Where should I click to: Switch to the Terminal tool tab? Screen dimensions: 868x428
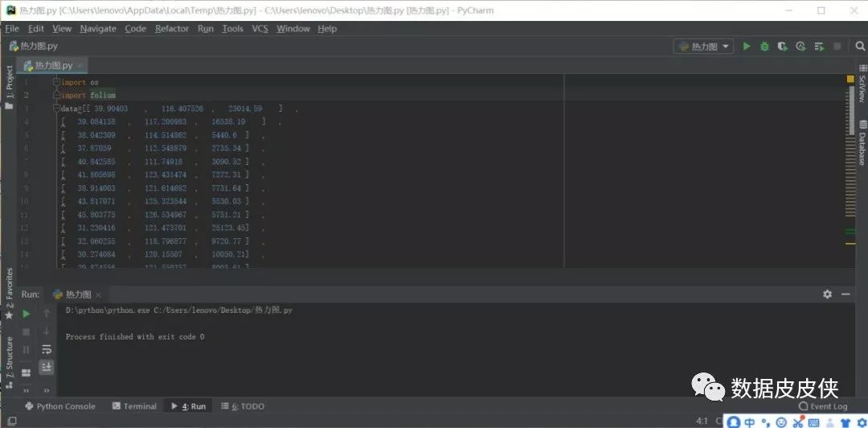[x=134, y=406]
